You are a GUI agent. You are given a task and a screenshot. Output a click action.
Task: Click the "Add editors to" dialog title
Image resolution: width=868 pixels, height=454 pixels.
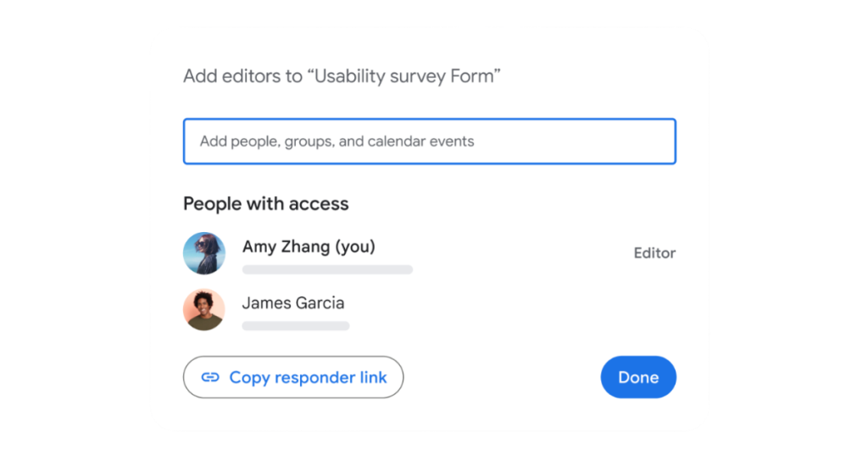click(x=242, y=76)
